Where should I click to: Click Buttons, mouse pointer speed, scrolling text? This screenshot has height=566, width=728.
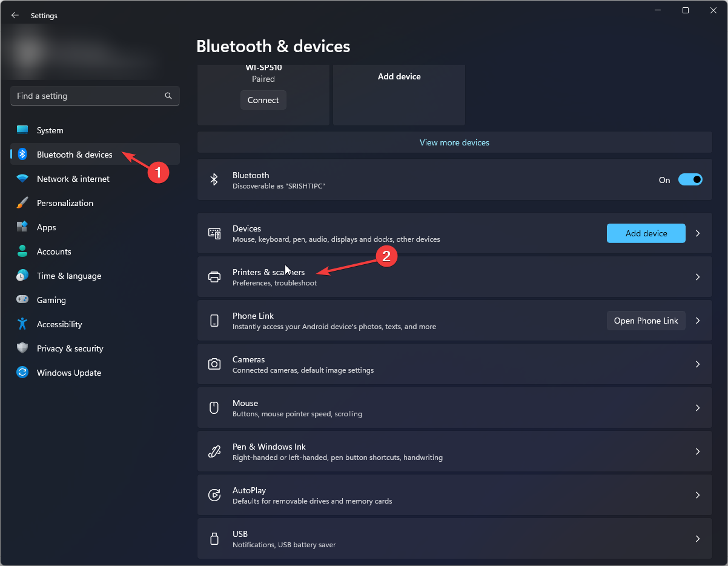297,414
